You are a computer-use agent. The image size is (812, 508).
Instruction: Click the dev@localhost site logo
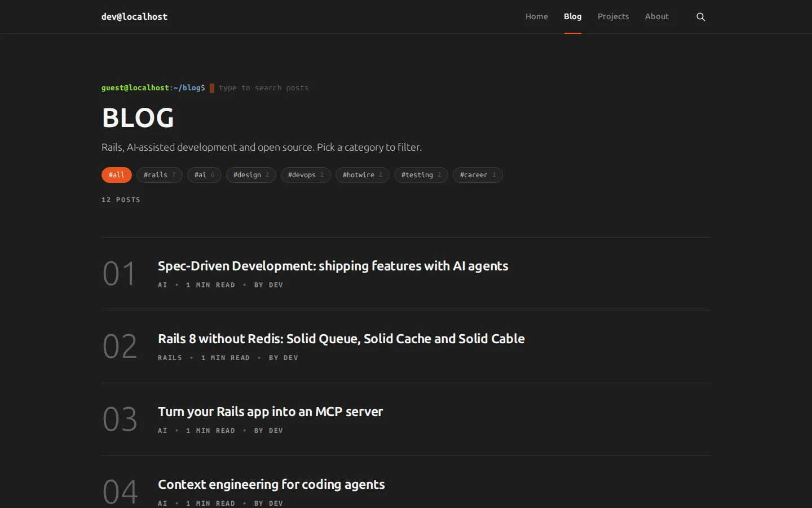(x=134, y=17)
